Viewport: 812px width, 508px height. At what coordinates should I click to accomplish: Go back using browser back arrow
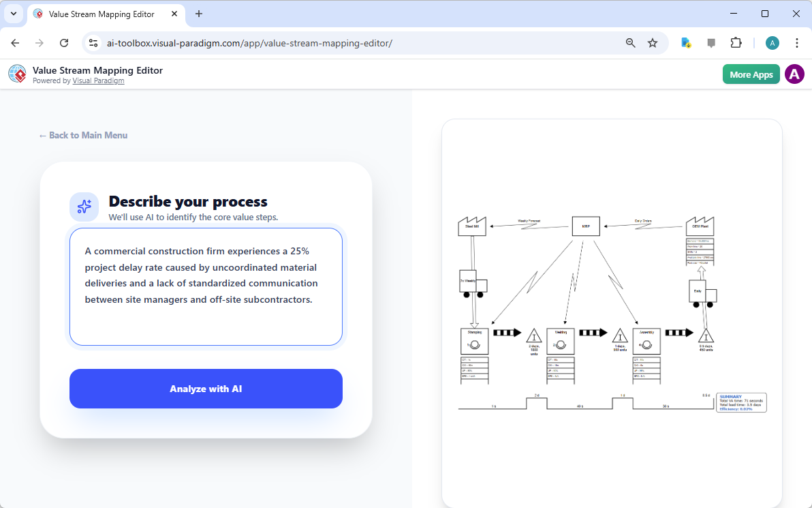click(x=15, y=43)
